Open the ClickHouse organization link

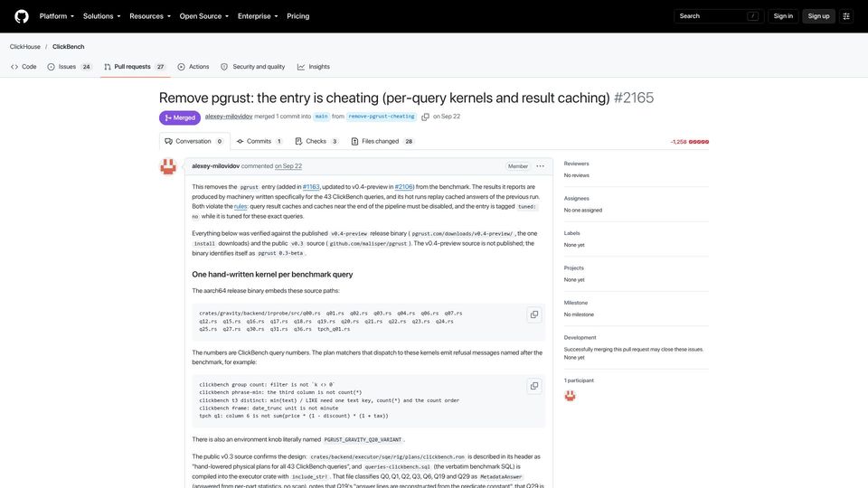click(x=25, y=46)
